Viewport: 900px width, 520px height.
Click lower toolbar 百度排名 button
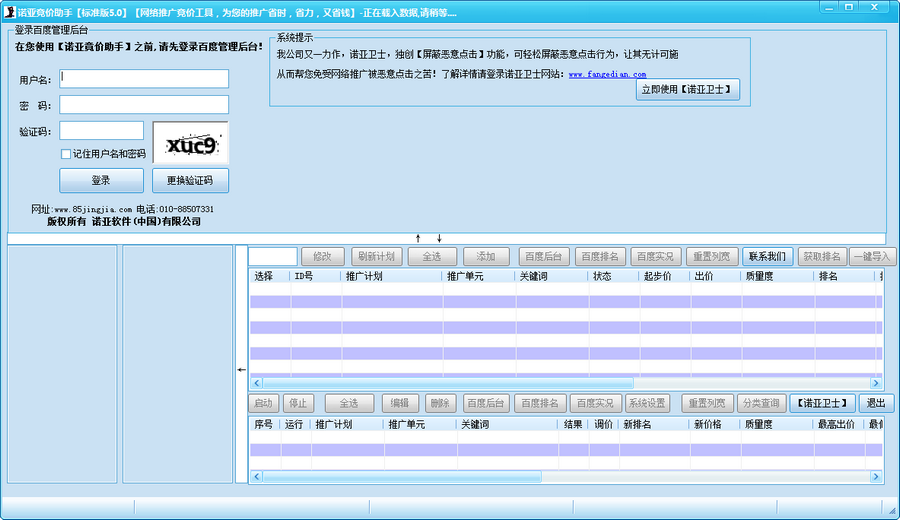[540, 403]
